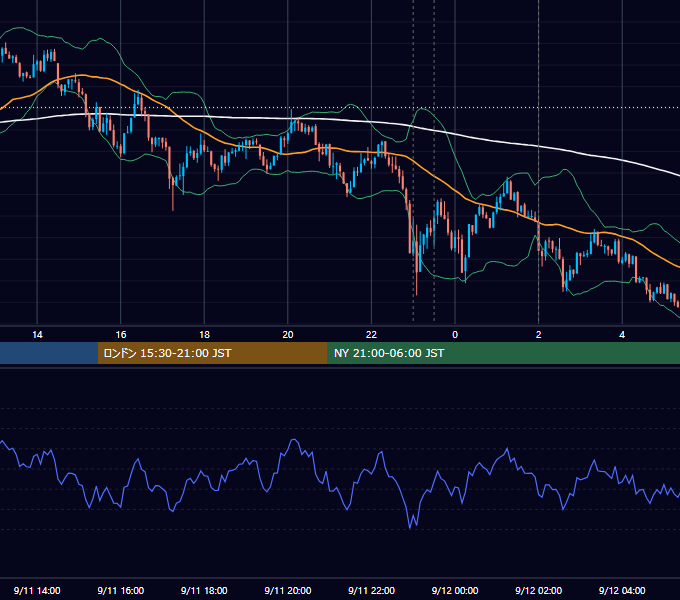Screen dimensions: 680x600
Task: Click hour label 18 on price chart axis
Action: [204, 335]
